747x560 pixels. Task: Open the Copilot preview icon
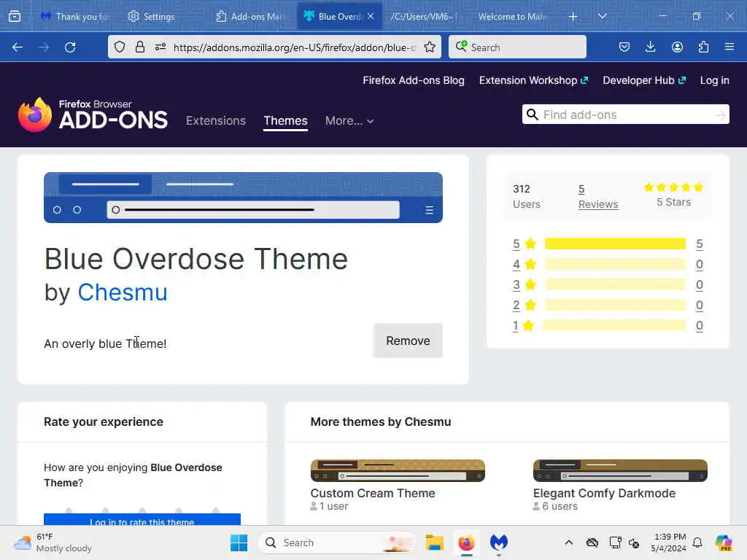(x=723, y=542)
